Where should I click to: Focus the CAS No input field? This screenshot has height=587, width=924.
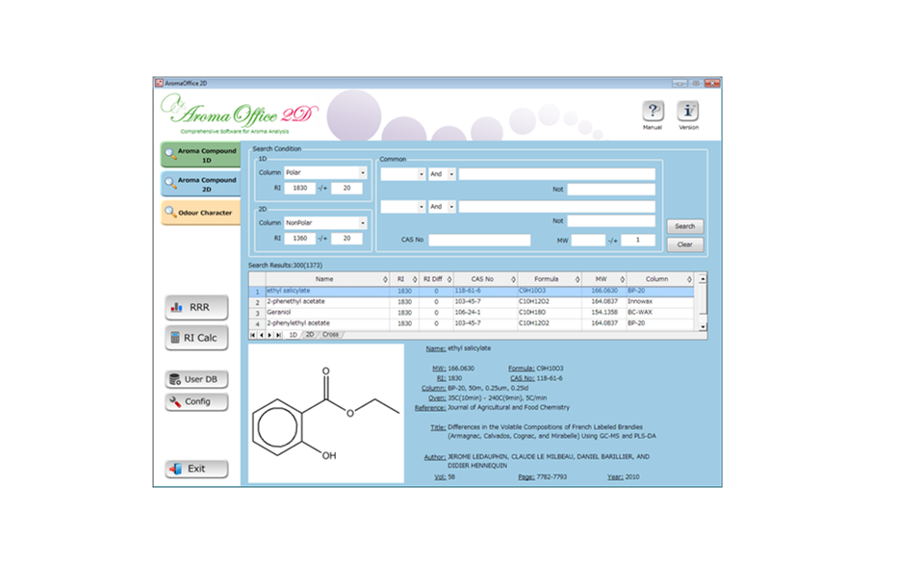479,240
